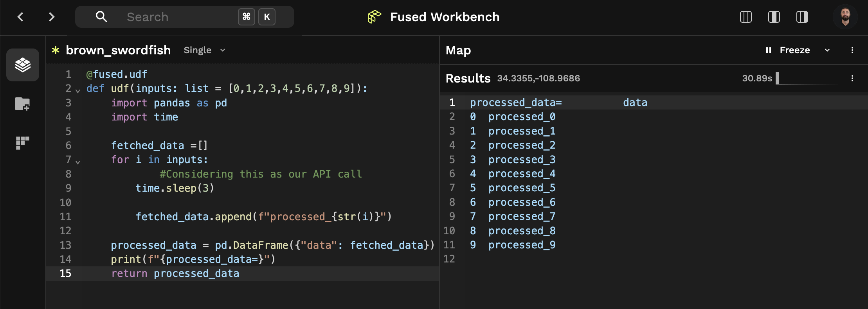Viewport: 868px width, 309px height.
Task: Click result row processed_5
Action: tap(513, 188)
